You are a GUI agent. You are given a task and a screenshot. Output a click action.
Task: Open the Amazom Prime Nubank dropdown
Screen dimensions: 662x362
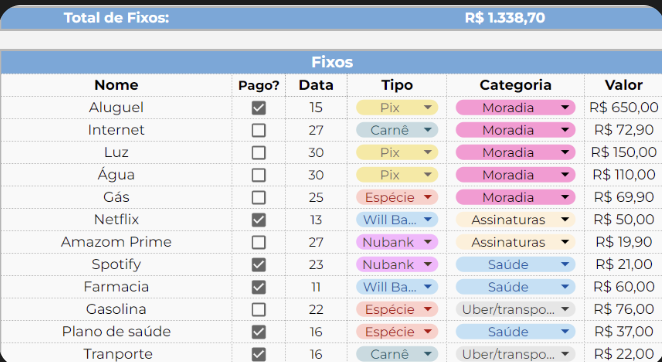[397, 242]
